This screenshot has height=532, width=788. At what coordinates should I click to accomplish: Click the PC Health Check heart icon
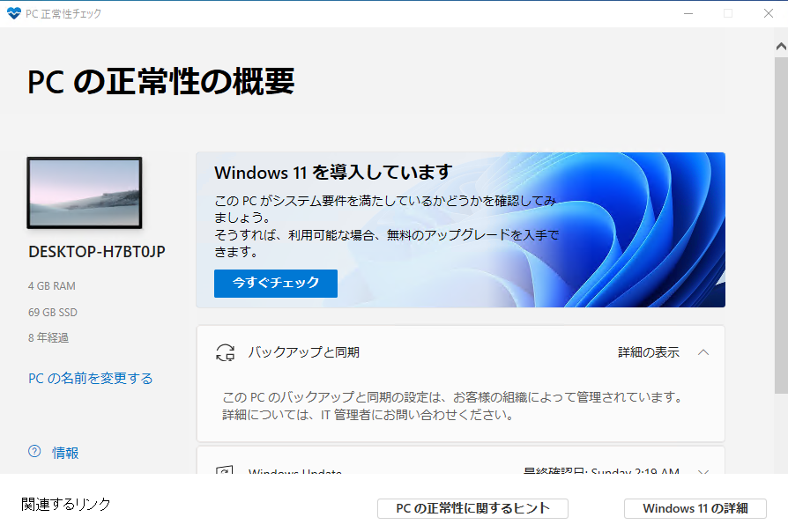pyautogui.click(x=13, y=13)
